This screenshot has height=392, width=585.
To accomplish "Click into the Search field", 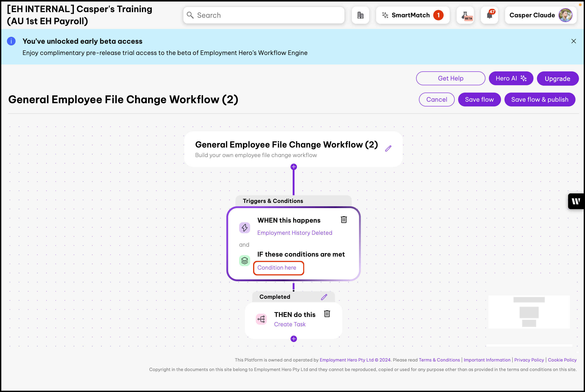I will pos(264,15).
